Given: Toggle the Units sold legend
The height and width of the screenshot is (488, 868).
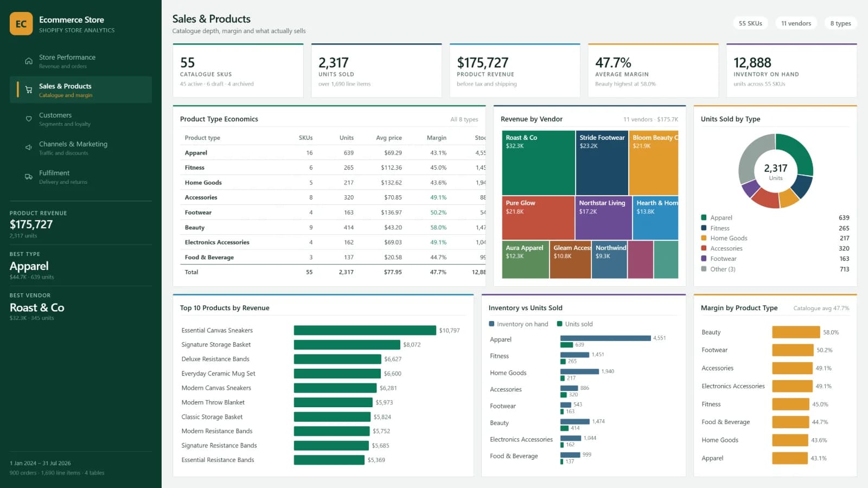Looking at the screenshot, I should point(575,324).
